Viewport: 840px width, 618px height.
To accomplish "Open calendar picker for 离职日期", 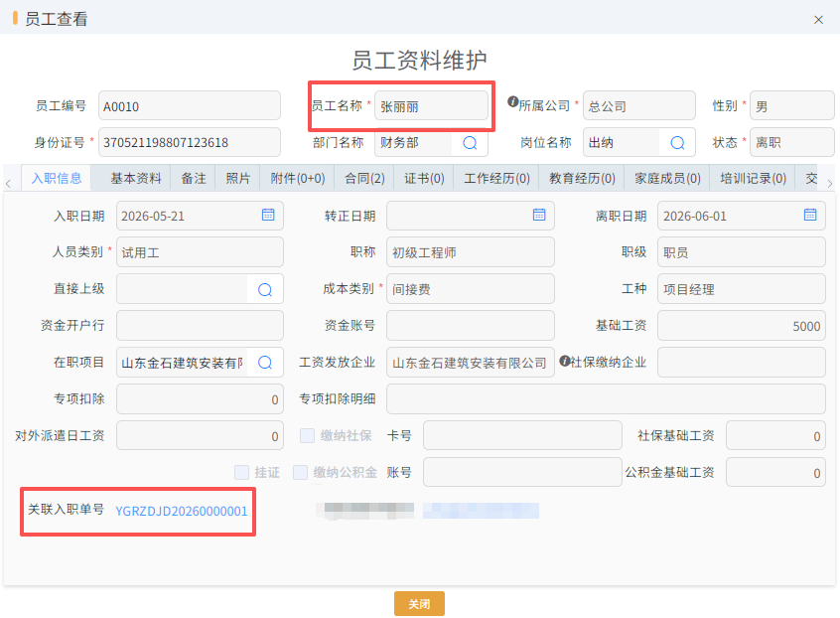I will click(x=810, y=215).
